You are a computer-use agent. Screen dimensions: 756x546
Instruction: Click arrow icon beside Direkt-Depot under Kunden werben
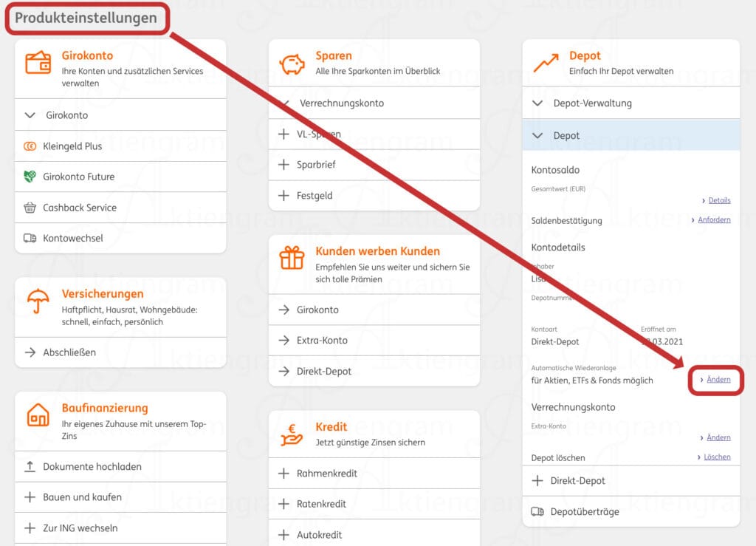tap(284, 372)
